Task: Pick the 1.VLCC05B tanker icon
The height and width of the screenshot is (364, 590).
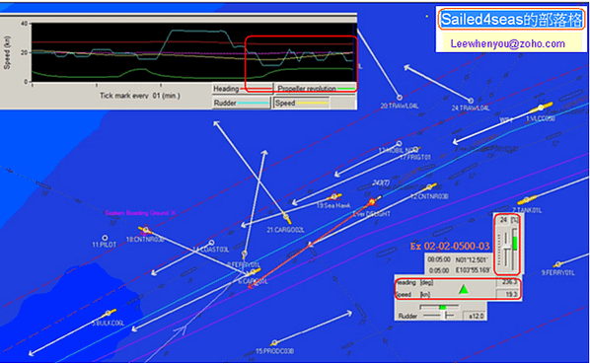Action: [x=542, y=108]
